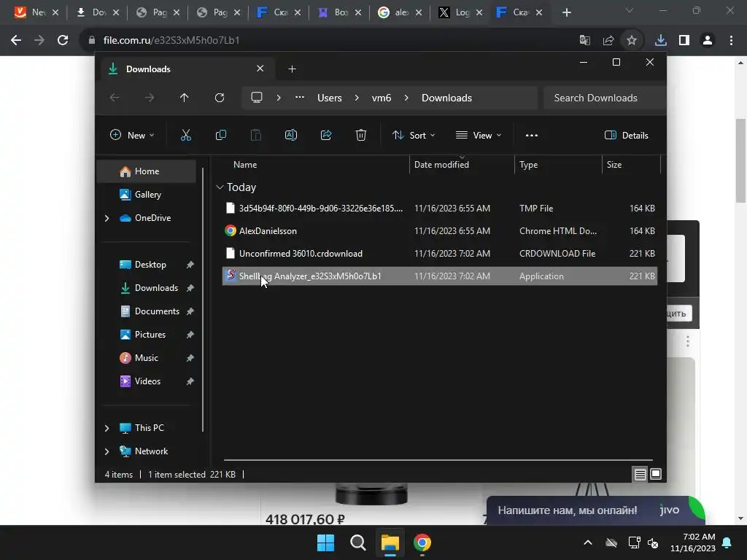Expand the Network tree node
The width and height of the screenshot is (747, 560).
(x=107, y=451)
